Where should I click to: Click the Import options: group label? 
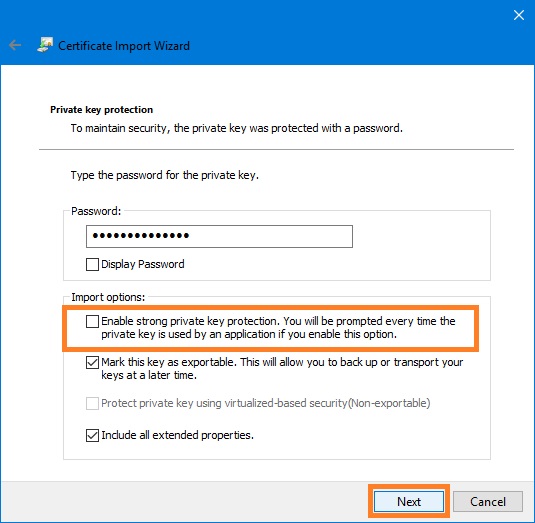(x=108, y=297)
